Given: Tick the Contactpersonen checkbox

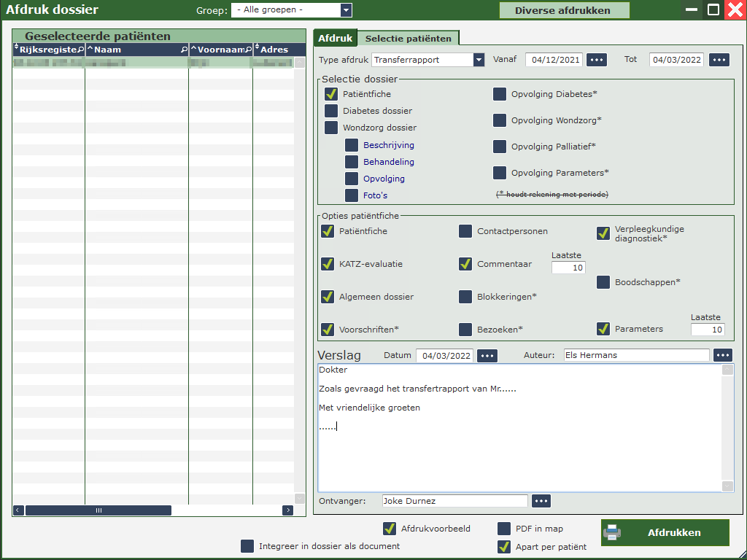Looking at the screenshot, I should click(x=465, y=231).
